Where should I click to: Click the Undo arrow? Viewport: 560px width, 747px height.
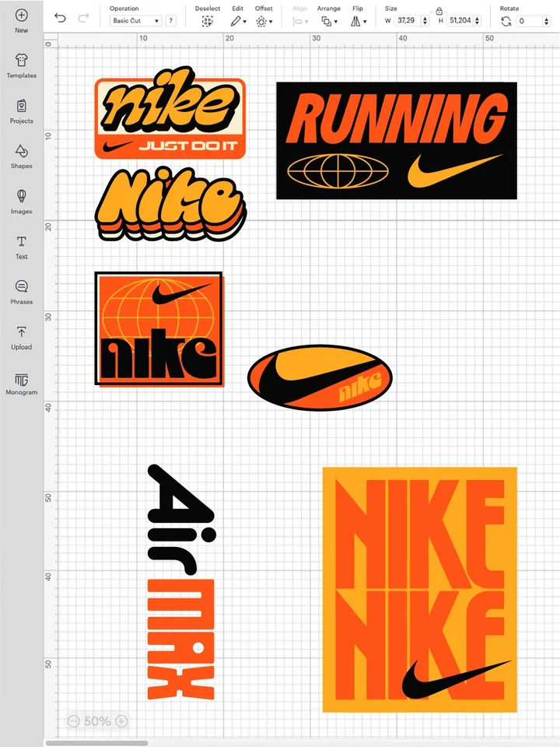click(61, 17)
